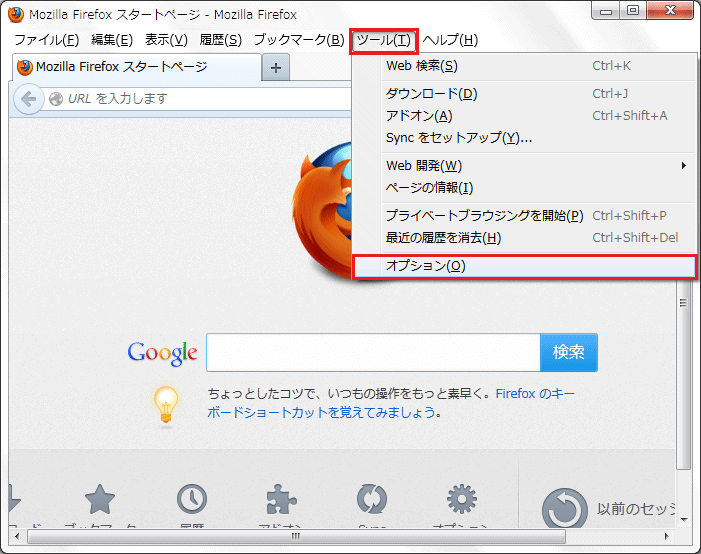The height and width of the screenshot is (554, 701).
Task: Click the Sync circular arrows icon
Action: click(372, 502)
